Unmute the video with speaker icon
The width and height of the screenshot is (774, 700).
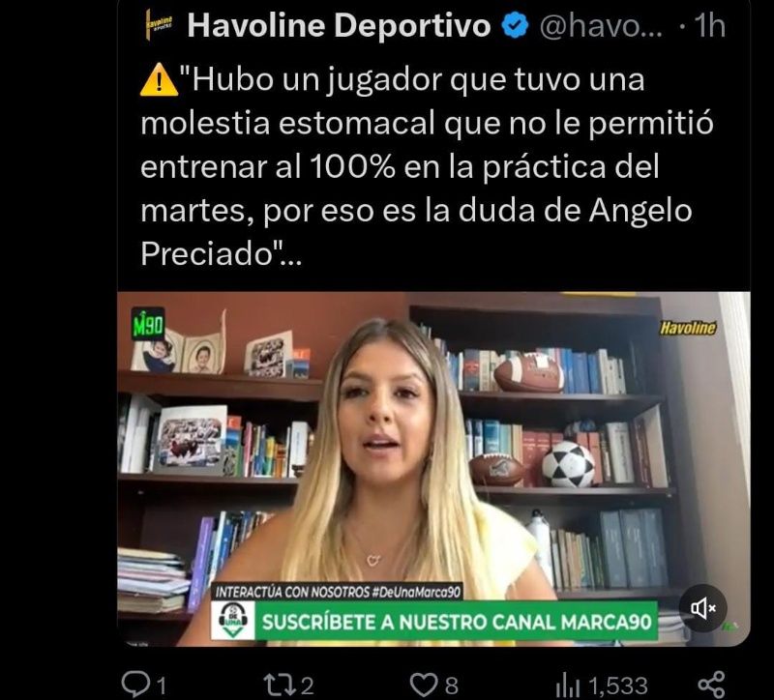pyautogui.click(x=703, y=608)
